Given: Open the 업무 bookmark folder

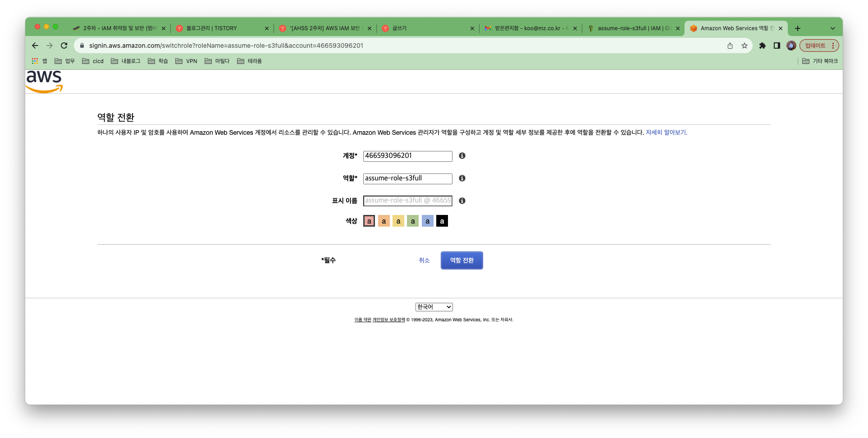Looking at the screenshot, I should [x=64, y=61].
